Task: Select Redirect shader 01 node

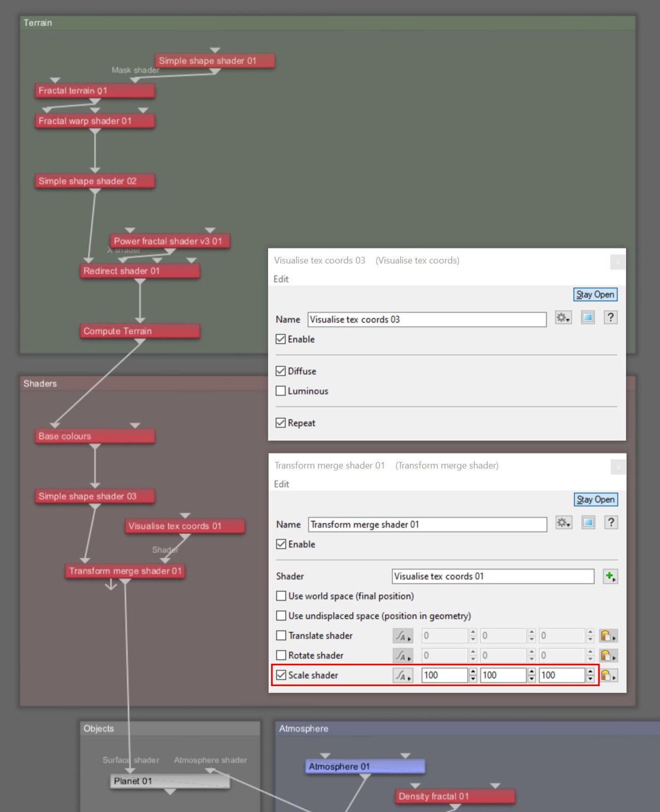Action: 140,271
